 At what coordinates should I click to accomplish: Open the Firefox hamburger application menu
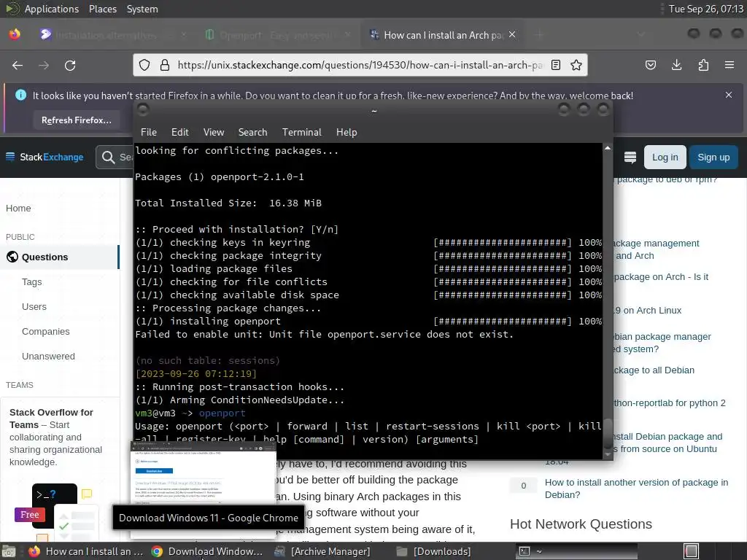pos(729,65)
